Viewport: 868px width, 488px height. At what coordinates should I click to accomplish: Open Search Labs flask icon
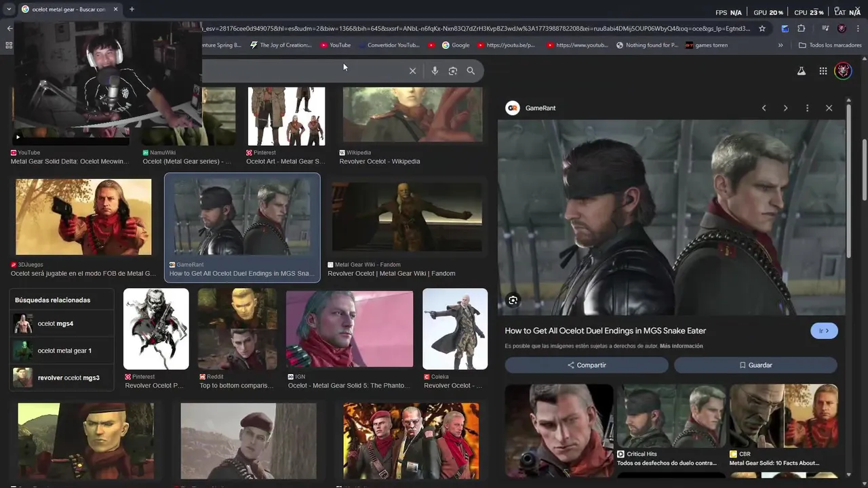pyautogui.click(x=802, y=70)
